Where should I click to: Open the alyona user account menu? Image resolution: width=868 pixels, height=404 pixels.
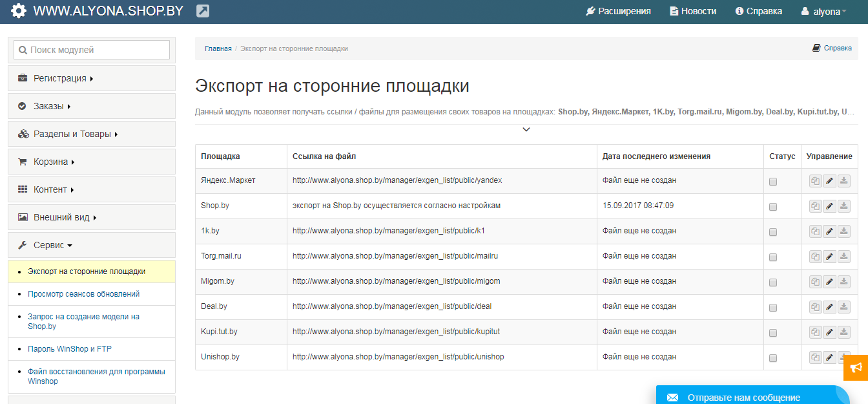click(x=824, y=10)
